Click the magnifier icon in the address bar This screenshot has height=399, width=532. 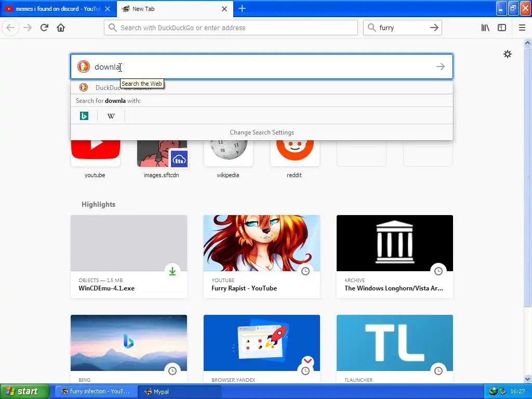(113, 28)
